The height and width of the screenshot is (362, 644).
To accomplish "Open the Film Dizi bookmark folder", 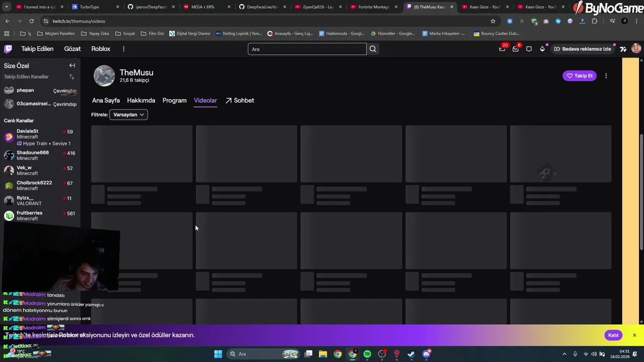I will click(152, 33).
